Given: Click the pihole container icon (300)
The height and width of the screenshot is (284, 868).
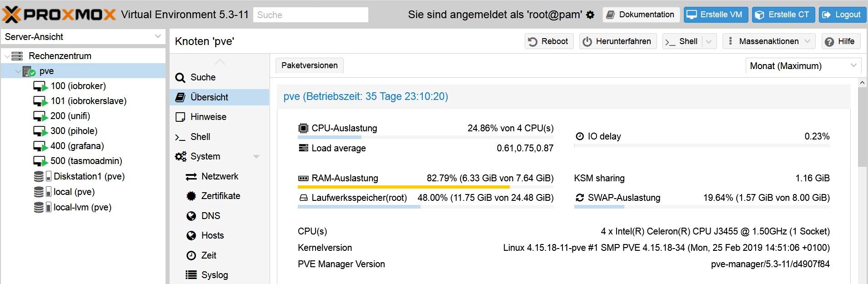Looking at the screenshot, I should click(40, 131).
